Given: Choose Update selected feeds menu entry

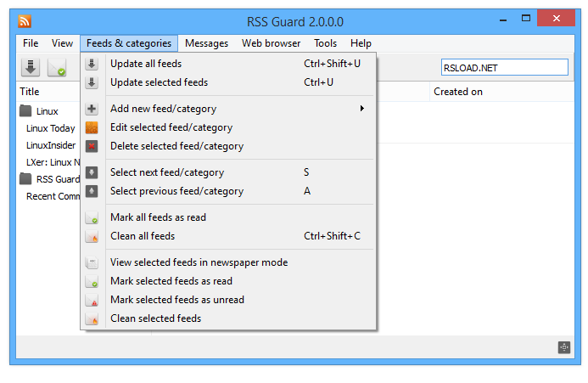Looking at the screenshot, I should tap(228, 82).
